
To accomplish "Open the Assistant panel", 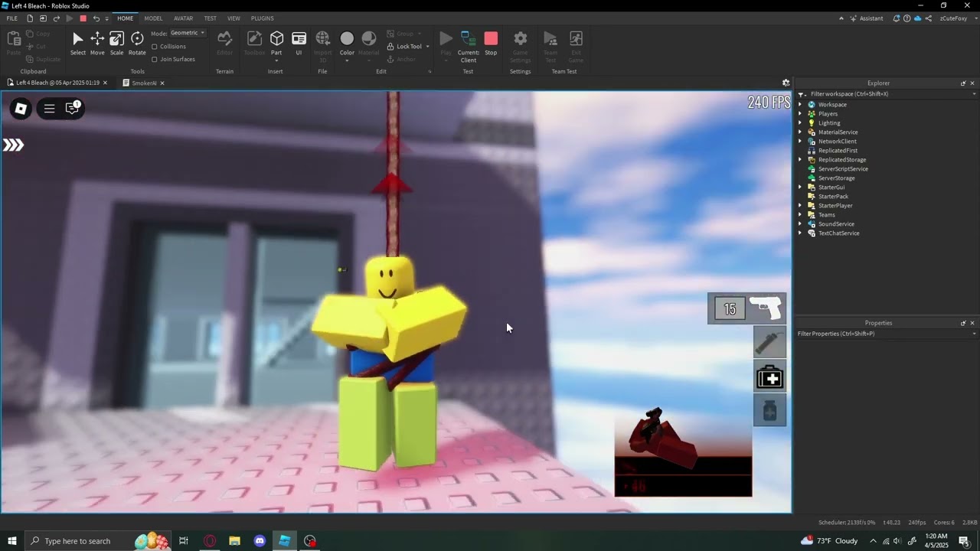I will point(866,18).
